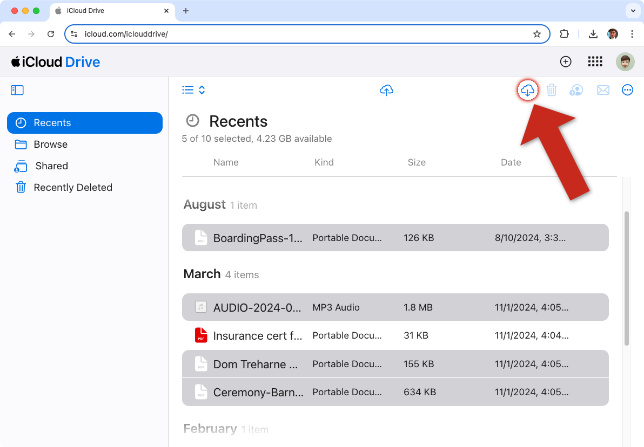The image size is (644, 447).
Task: Click the site info icon in address bar
Action: point(74,34)
